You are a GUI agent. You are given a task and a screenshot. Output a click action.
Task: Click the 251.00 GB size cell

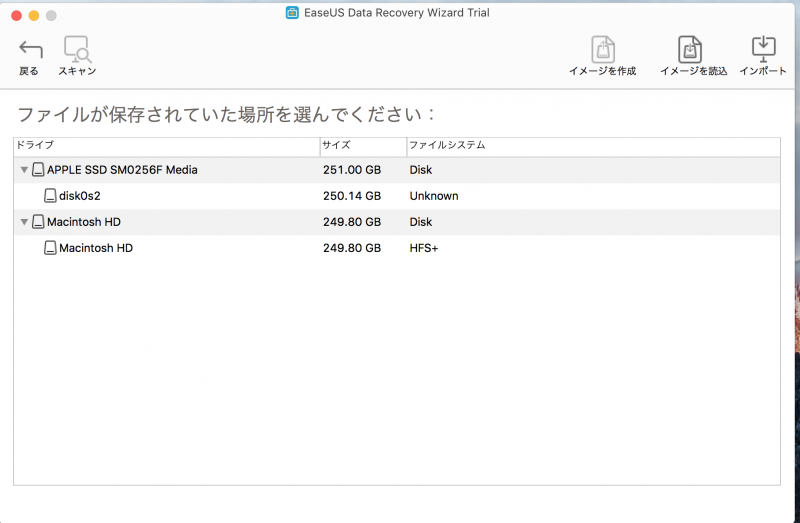click(x=352, y=170)
